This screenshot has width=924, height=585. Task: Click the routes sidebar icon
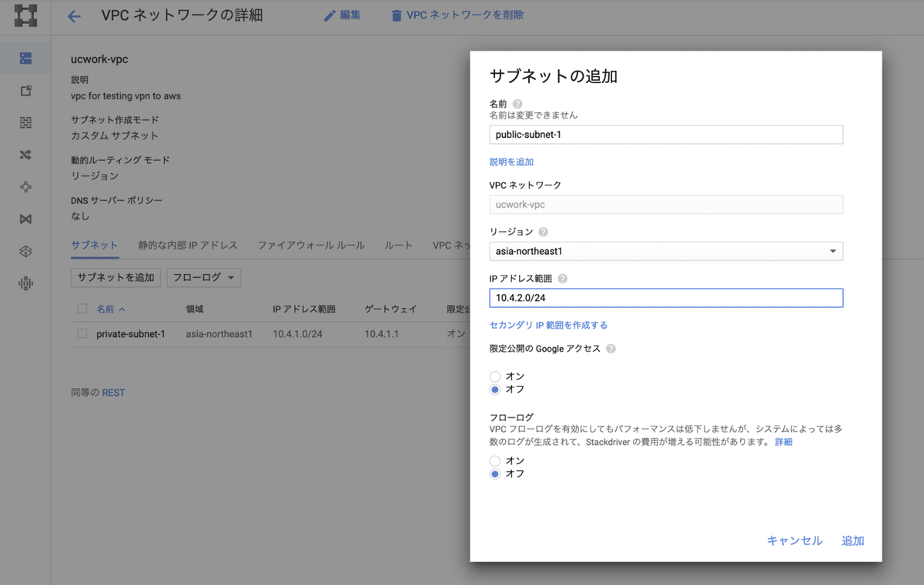tap(25, 154)
